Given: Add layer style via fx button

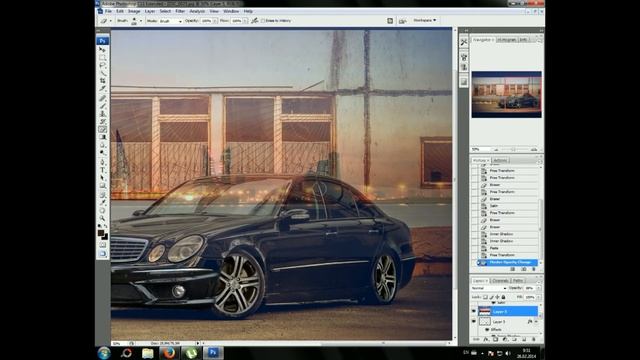Looking at the screenshot, I should coord(486,339).
